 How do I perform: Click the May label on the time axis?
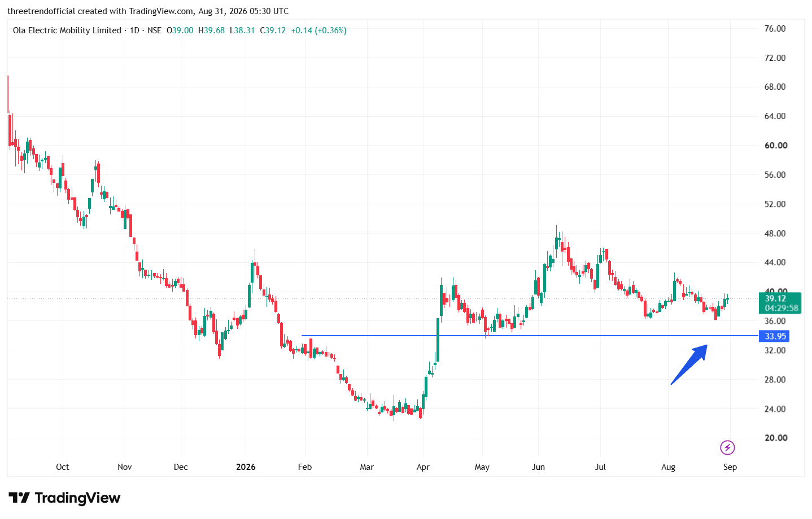click(x=482, y=467)
